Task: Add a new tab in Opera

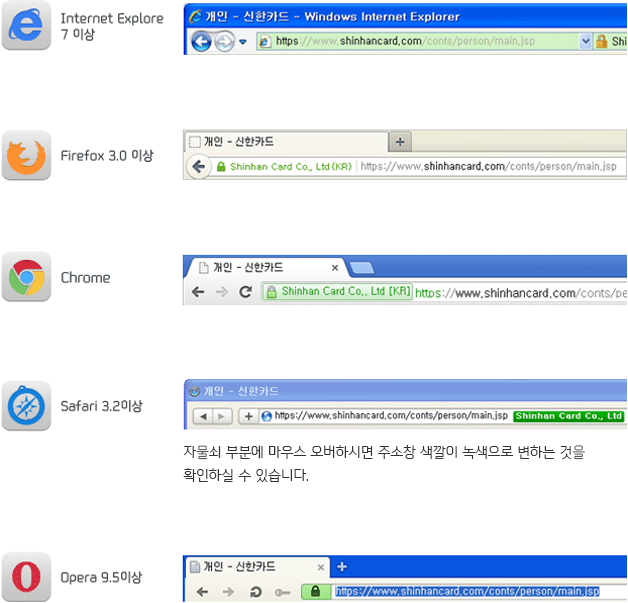Action: click(x=342, y=567)
